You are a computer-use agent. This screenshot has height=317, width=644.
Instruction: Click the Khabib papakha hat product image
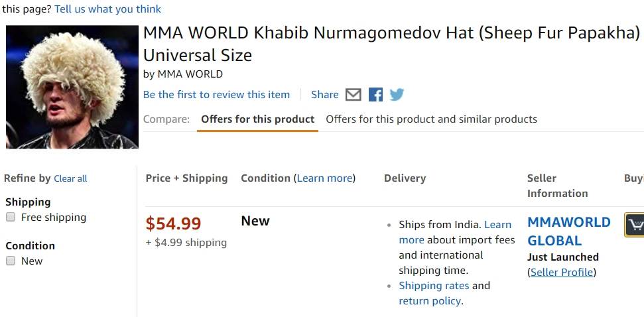[x=72, y=86]
